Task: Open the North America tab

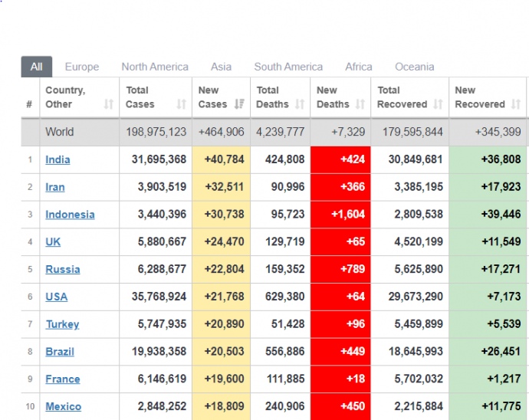Action: tap(155, 67)
